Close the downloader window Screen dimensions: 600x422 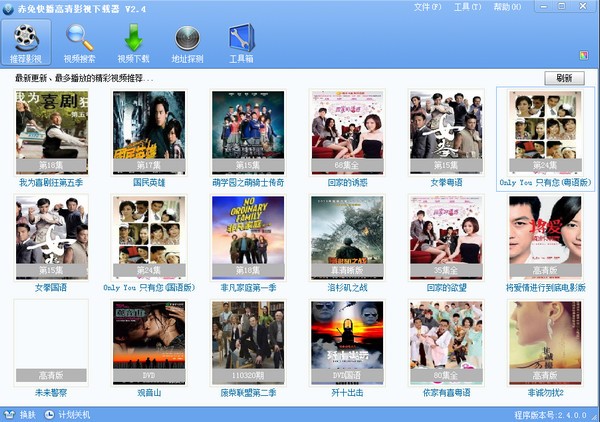click(x=583, y=7)
